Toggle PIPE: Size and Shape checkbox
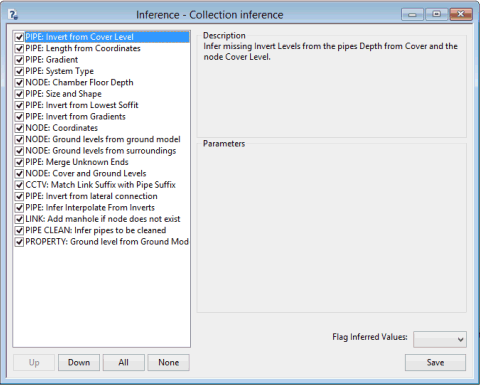480x385 pixels. (19, 94)
